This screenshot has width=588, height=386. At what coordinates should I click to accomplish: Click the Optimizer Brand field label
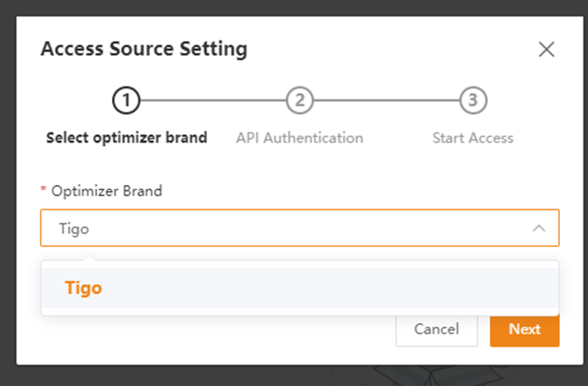(107, 191)
